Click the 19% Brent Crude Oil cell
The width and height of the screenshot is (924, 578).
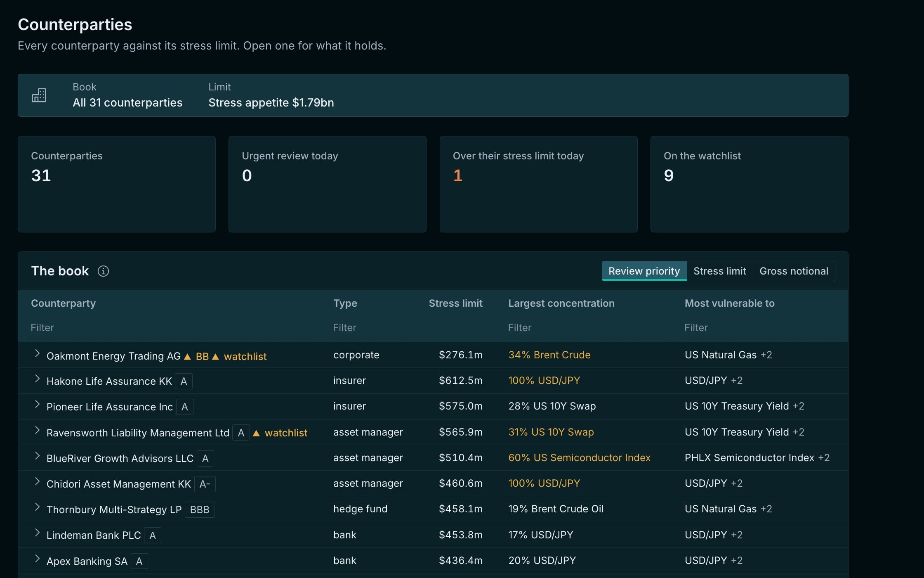pos(556,509)
